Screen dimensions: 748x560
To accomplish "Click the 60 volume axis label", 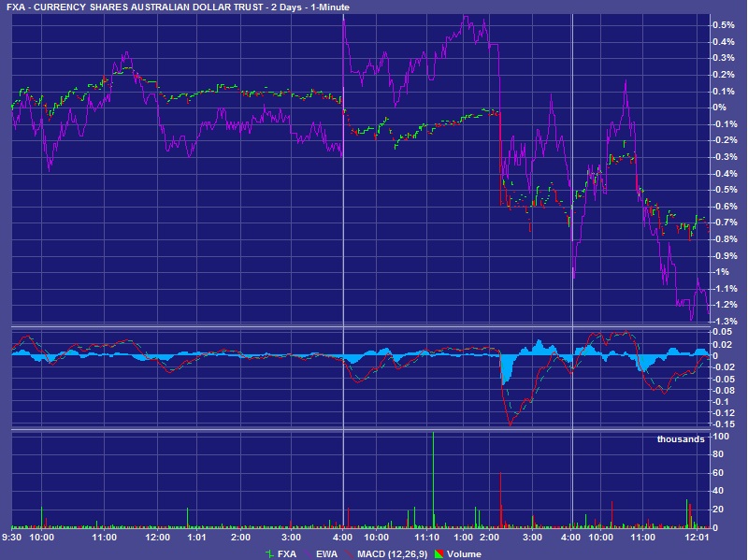I will [718, 473].
